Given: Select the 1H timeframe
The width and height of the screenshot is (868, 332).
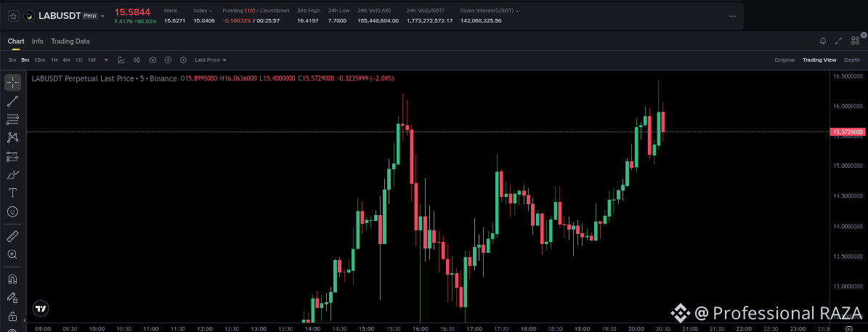Looking at the screenshot, I should point(54,60).
